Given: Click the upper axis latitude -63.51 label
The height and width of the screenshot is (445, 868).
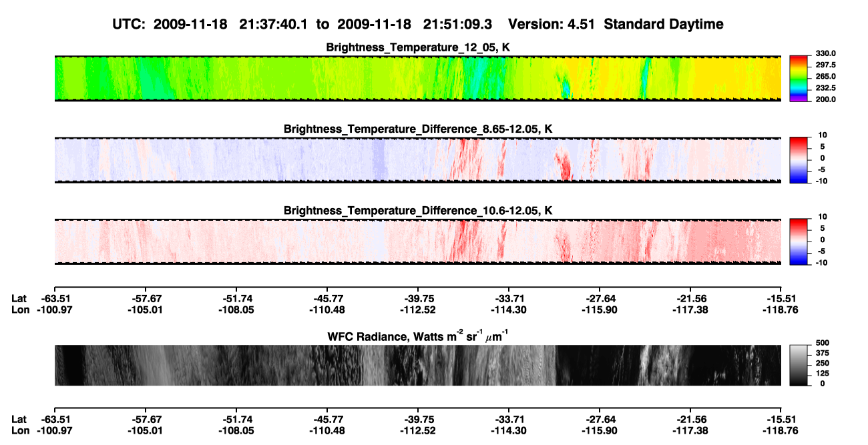Looking at the screenshot, I should click(54, 299).
